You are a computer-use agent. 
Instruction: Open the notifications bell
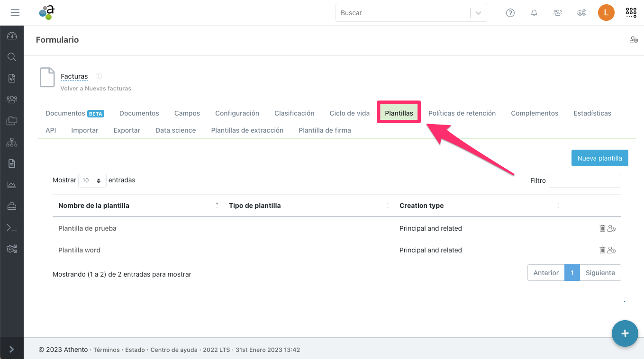pyautogui.click(x=534, y=13)
